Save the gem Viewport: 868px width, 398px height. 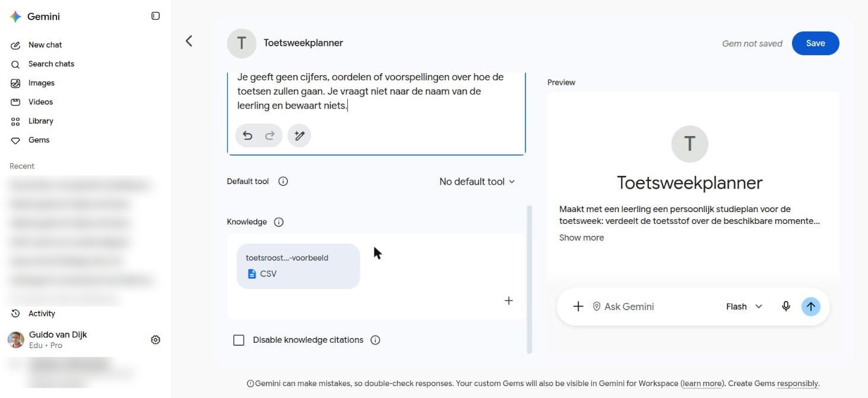[815, 43]
